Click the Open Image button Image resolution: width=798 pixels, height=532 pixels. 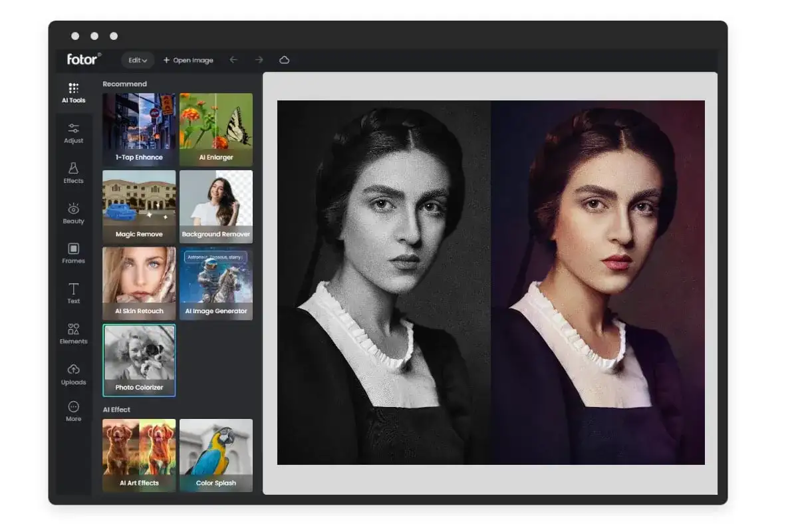click(188, 60)
